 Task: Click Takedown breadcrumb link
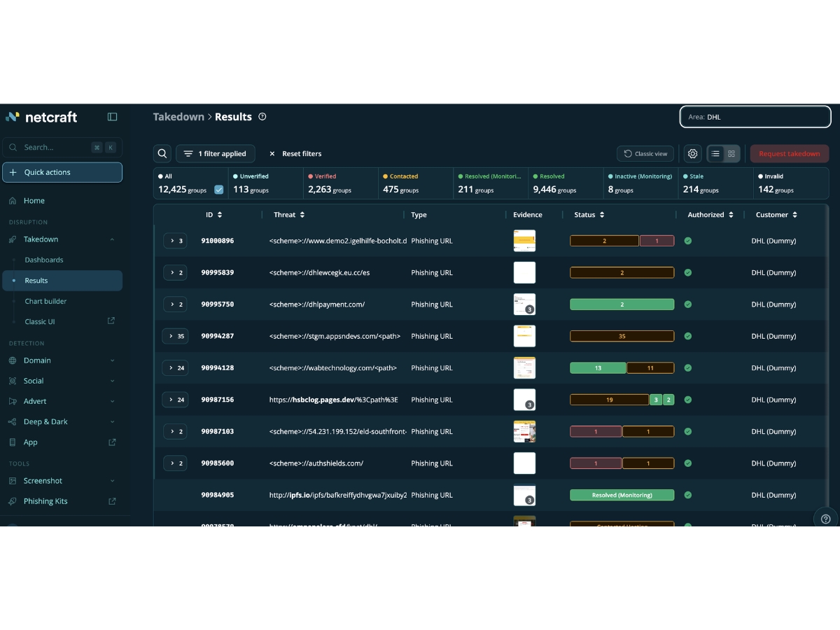click(x=178, y=117)
